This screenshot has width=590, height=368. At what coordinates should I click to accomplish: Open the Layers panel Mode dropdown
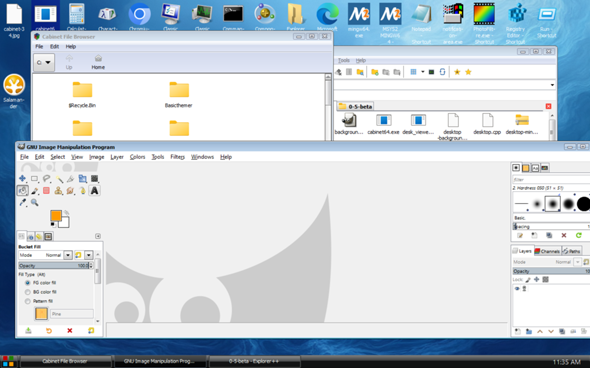pyautogui.click(x=577, y=262)
